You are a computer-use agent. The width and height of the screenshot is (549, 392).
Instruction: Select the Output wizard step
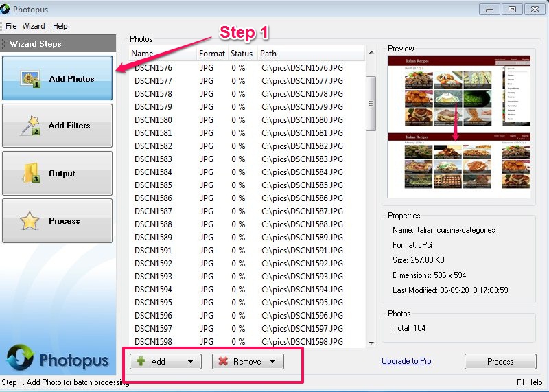[x=58, y=173]
